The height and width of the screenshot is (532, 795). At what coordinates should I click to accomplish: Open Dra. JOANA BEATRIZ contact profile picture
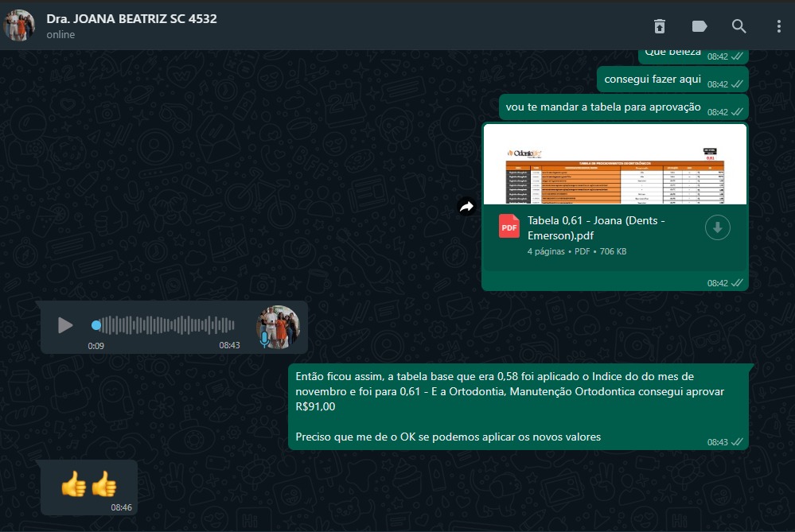pos(19,25)
